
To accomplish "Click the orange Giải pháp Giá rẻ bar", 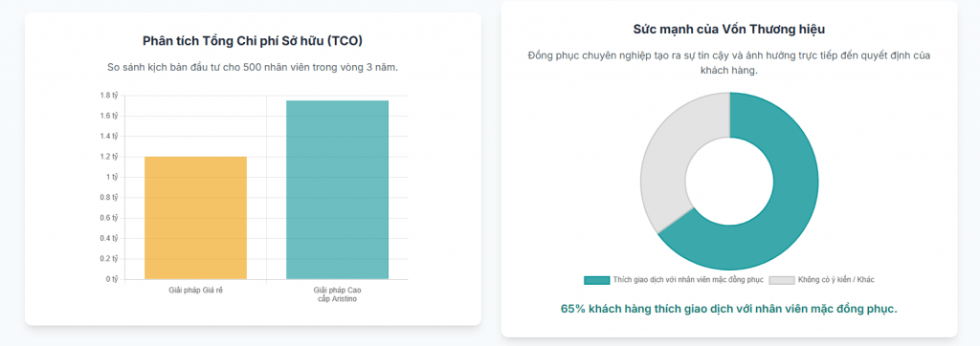I will pos(195,218).
